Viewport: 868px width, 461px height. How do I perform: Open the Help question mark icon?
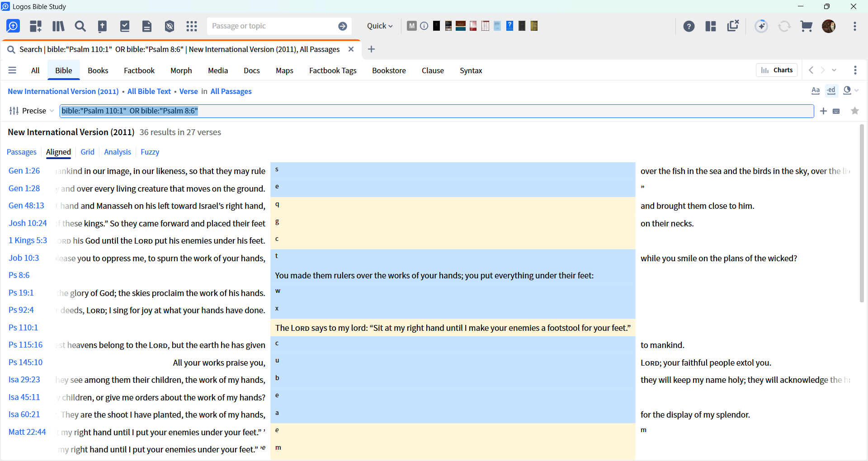pos(689,26)
